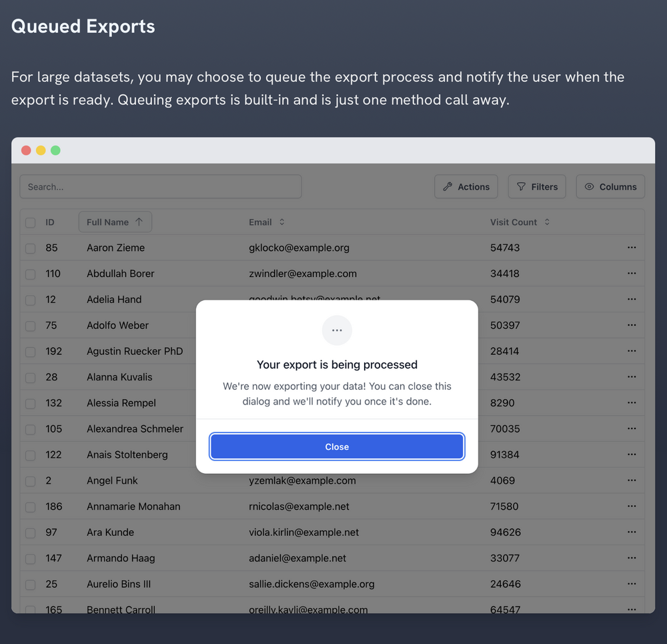Click visit count 91384
Screen dimensions: 667x644
coord(504,454)
